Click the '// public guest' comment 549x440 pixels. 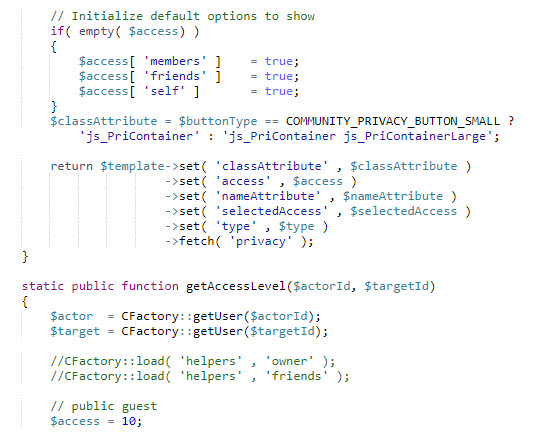click(x=104, y=406)
